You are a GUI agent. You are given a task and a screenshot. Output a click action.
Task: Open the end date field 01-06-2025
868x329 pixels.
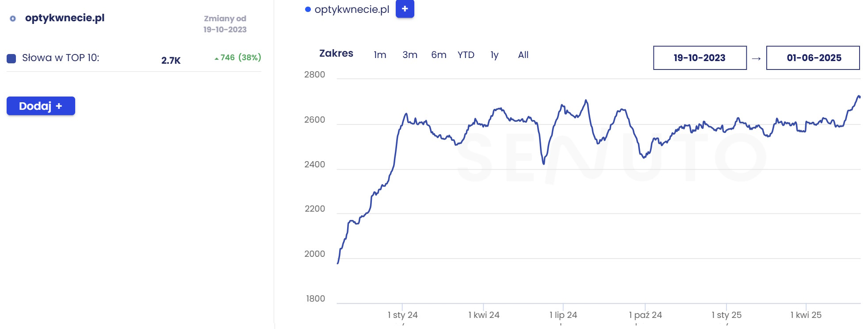click(813, 58)
